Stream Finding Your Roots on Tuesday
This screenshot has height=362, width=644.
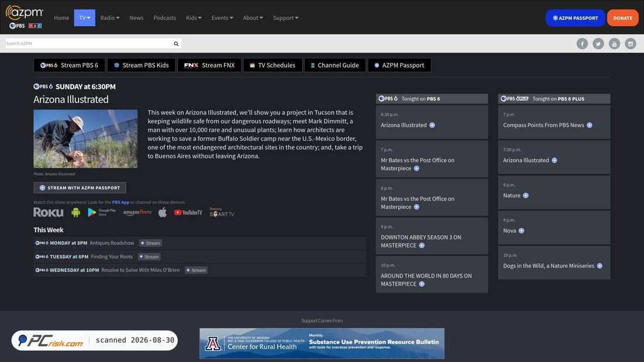point(149,257)
